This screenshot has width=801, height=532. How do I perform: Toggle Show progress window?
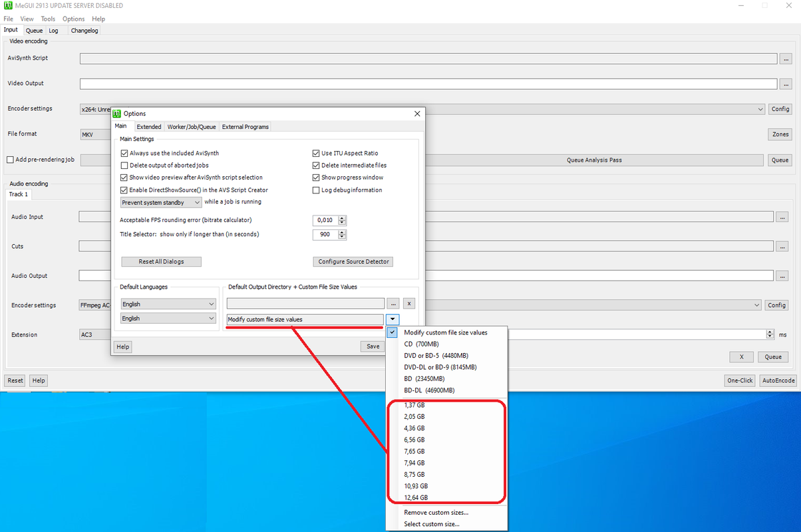pyautogui.click(x=316, y=178)
